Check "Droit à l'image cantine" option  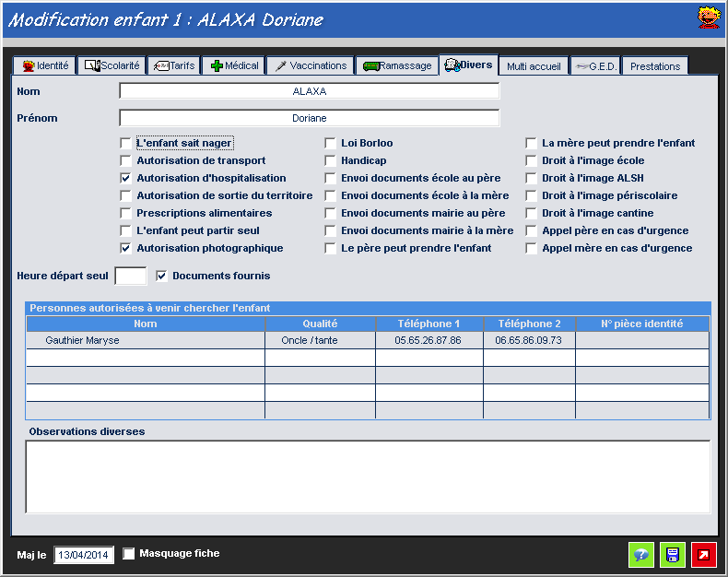point(532,214)
